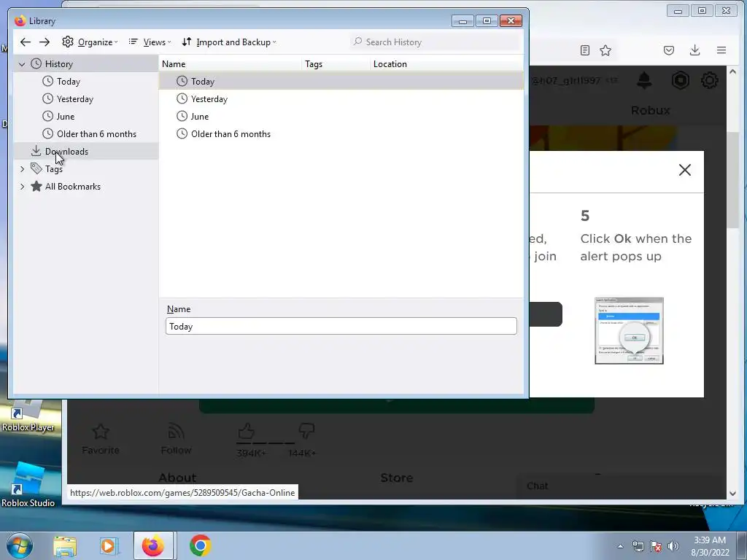Collapse the History tree node

click(x=22, y=64)
